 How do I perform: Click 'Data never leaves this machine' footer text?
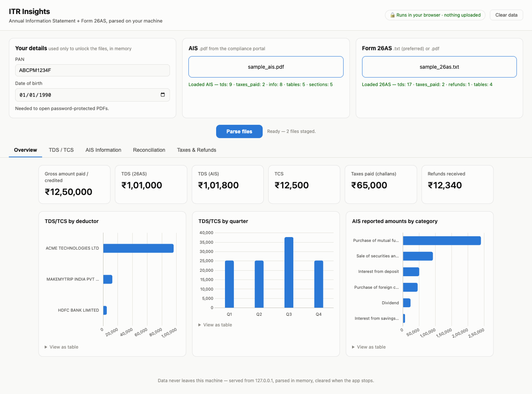point(266,380)
